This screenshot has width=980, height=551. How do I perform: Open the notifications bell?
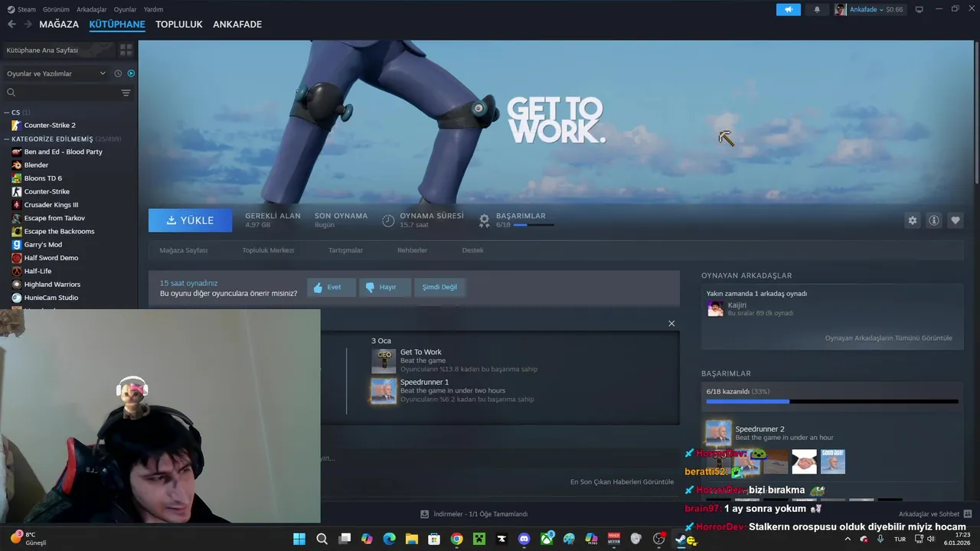pos(817,9)
